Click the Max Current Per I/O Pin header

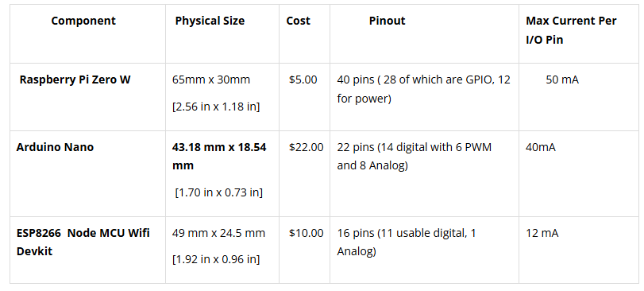(571, 30)
